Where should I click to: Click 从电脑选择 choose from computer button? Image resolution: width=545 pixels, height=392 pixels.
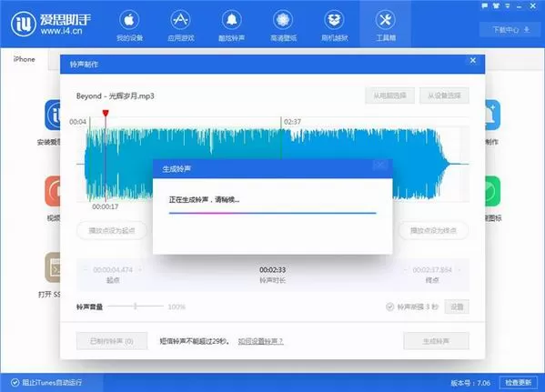[389, 95]
